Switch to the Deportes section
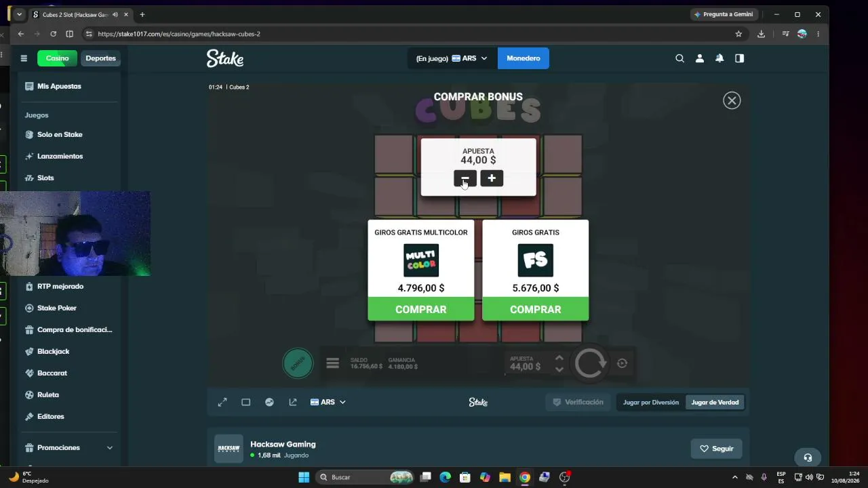 pos(100,58)
